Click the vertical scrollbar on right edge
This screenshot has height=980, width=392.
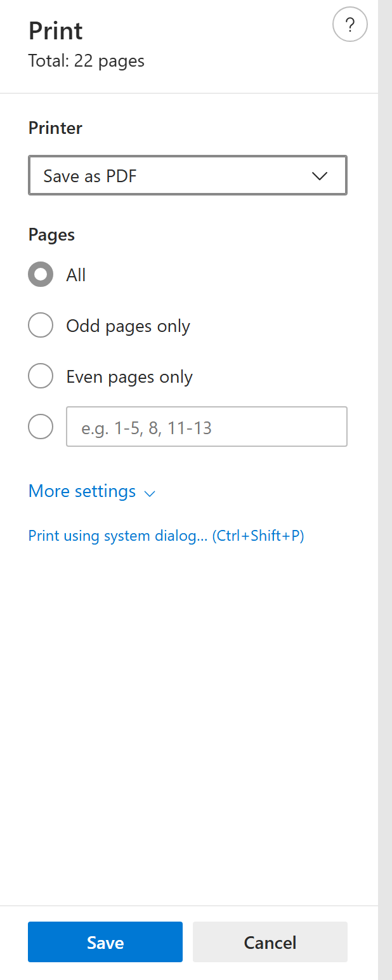point(385,489)
